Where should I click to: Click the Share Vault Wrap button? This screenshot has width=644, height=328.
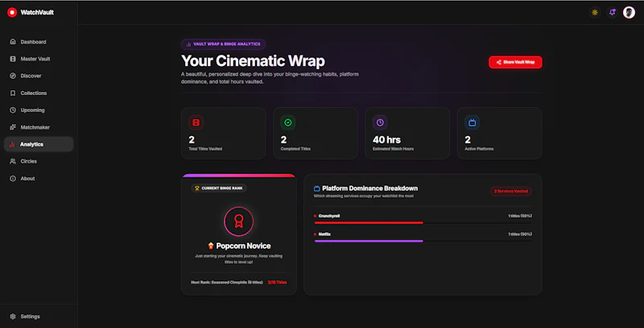coord(515,62)
